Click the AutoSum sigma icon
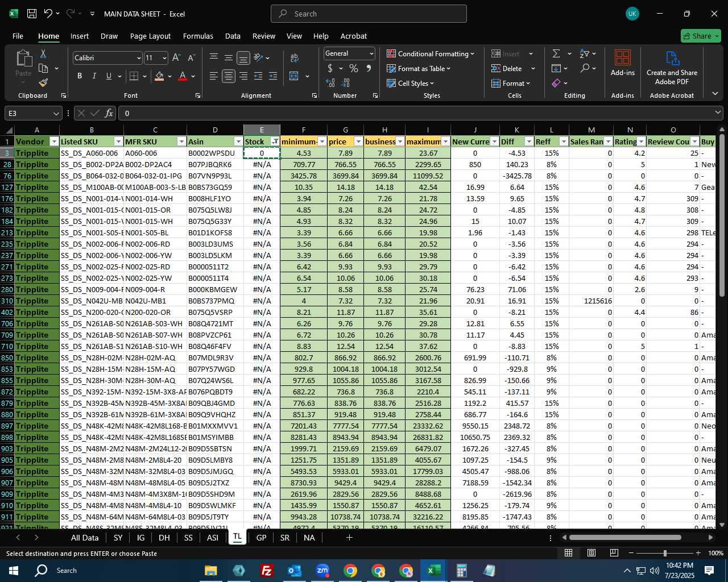The height and width of the screenshot is (582, 728). pyautogui.click(x=556, y=53)
